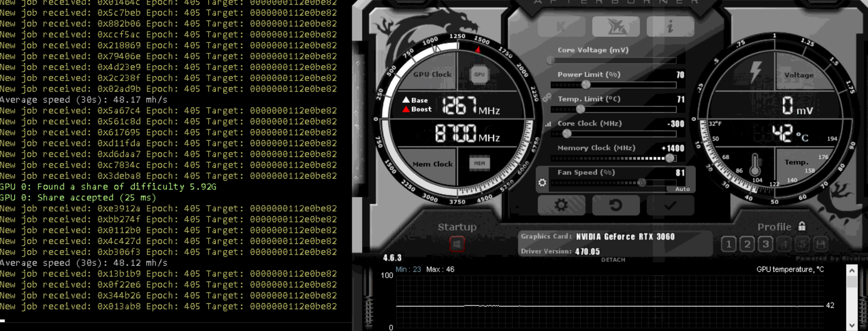Click the monitoring graph scrollbar thumb
Viewport: 868px width, 331px height.
point(852,282)
